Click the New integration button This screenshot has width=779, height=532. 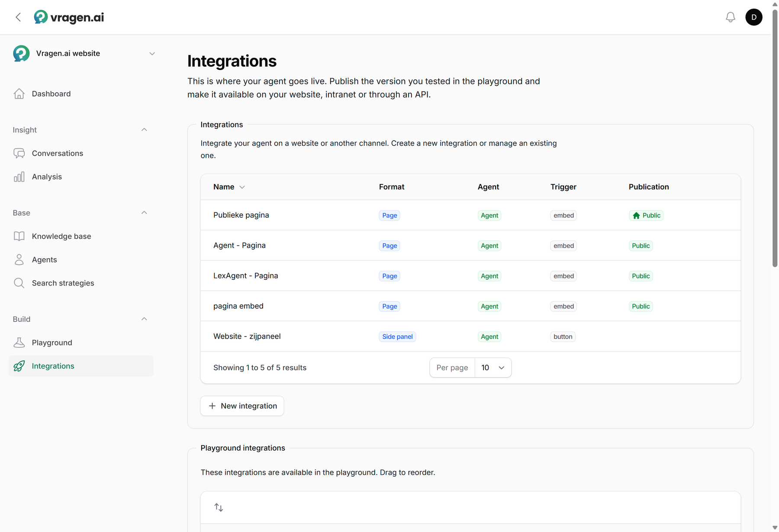242,406
